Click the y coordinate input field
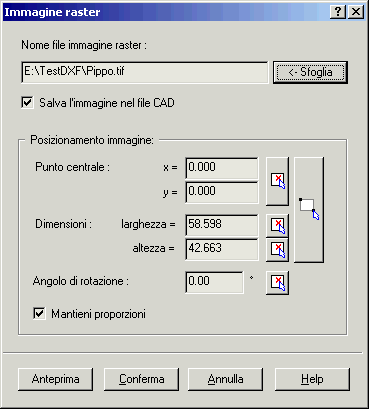The height and width of the screenshot is (409, 369). tap(222, 192)
